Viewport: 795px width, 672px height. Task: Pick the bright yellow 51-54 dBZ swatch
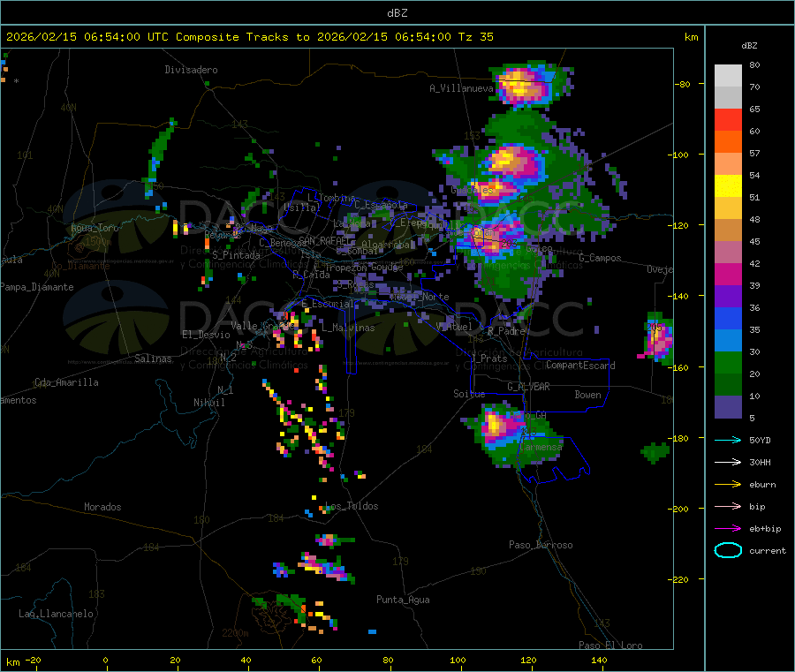click(x=728, y=186)
